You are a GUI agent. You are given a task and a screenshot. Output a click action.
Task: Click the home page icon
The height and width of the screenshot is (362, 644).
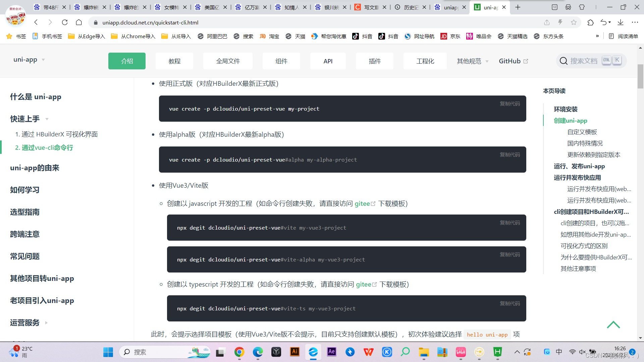click(79, 22)
